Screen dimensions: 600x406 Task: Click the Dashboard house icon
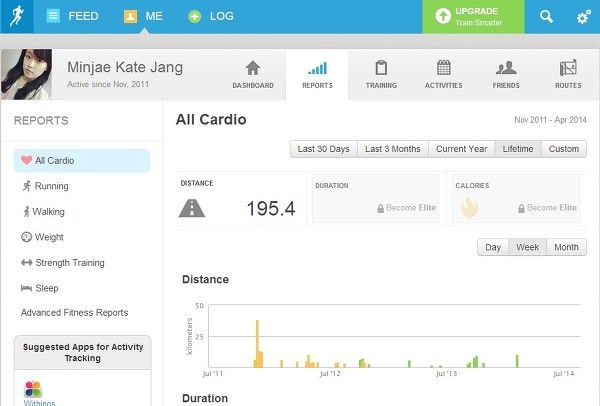click(253, 68)
